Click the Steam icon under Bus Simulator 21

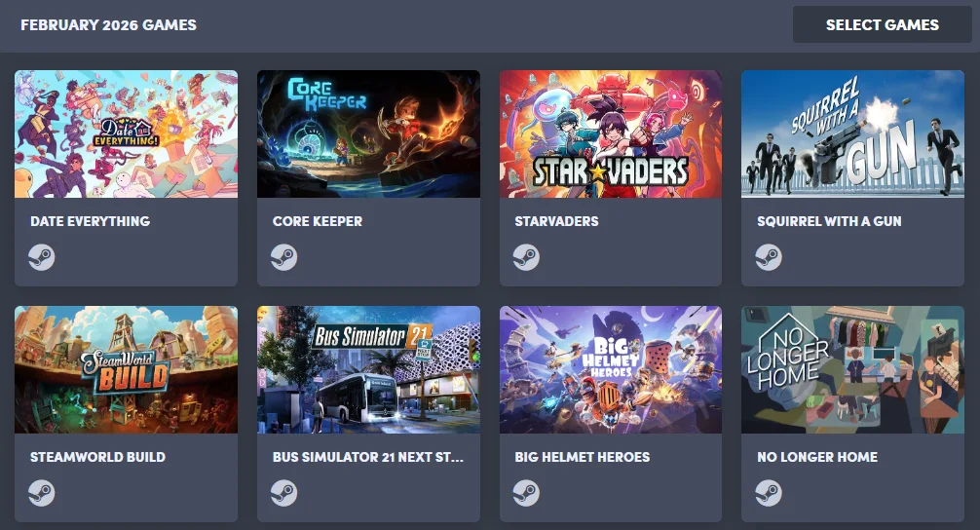(283, 493)
